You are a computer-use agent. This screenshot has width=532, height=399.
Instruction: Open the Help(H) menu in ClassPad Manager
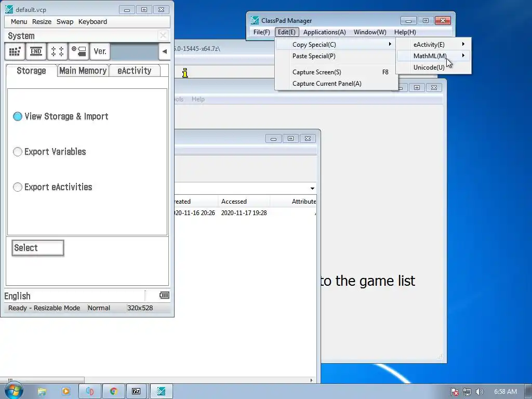click(405, 32)
